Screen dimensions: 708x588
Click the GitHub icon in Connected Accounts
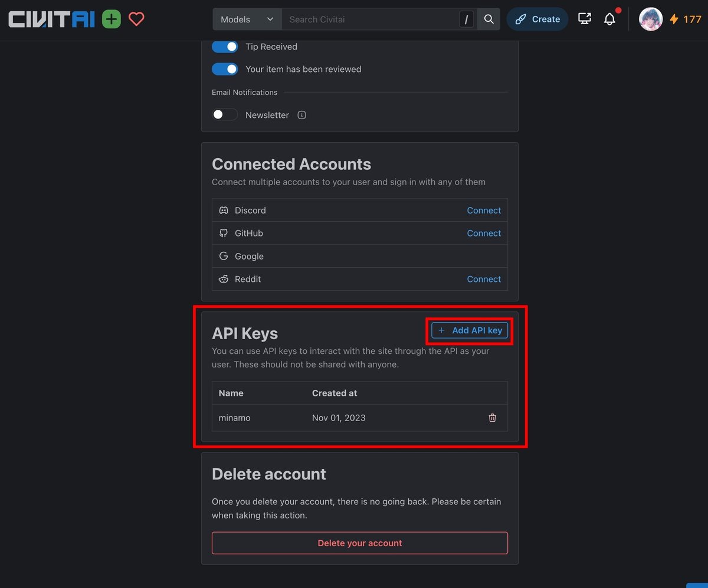[x=224, y=233]
